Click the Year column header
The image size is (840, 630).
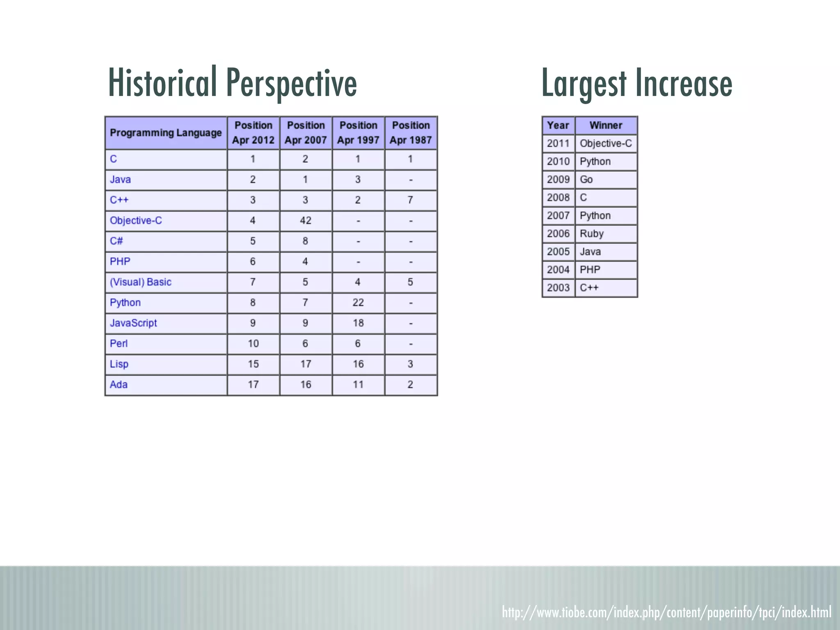(x=558, y=126)
